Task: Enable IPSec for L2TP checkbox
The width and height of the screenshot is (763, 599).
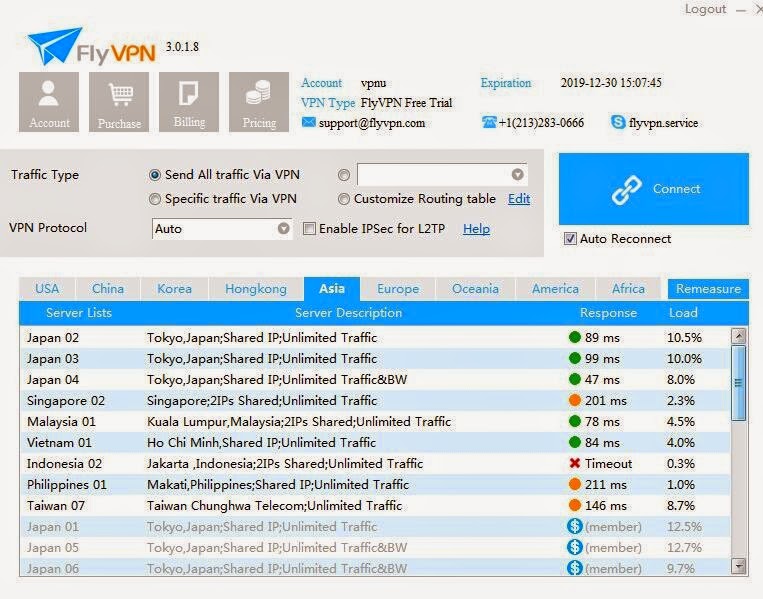Action: point(309,228)
